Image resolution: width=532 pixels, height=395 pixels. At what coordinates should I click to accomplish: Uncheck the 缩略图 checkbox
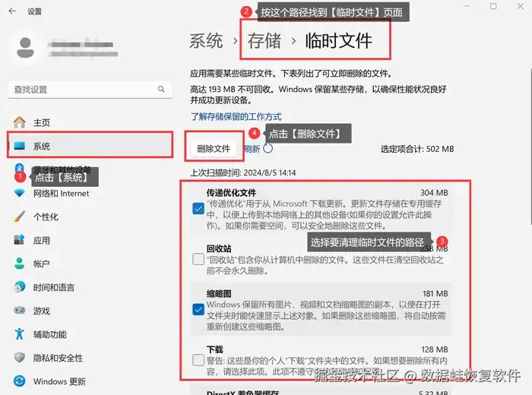tap(198, 309)
